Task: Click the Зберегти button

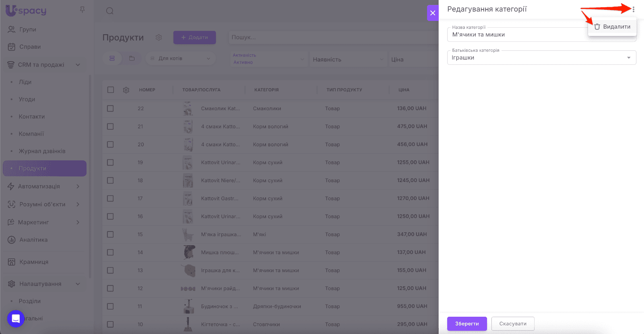Action: coord(467,324)
